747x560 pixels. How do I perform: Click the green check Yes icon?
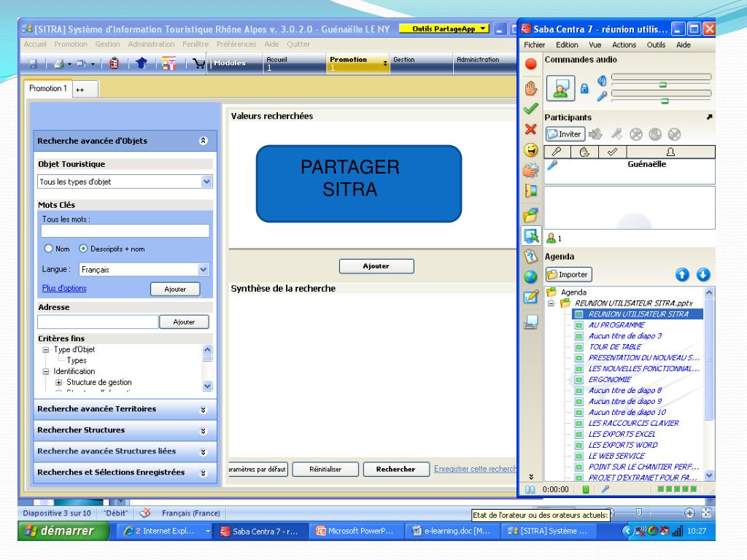531,109
